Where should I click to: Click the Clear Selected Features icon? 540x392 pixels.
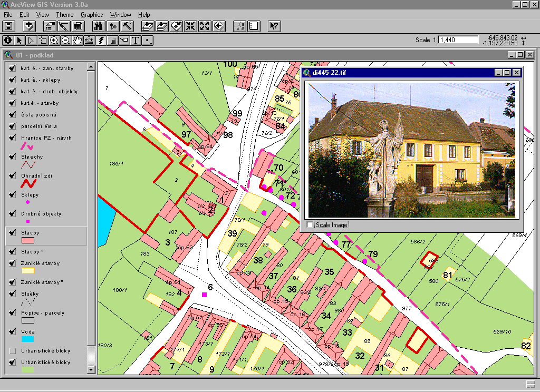pyautogui.click(x=240, y=26)
